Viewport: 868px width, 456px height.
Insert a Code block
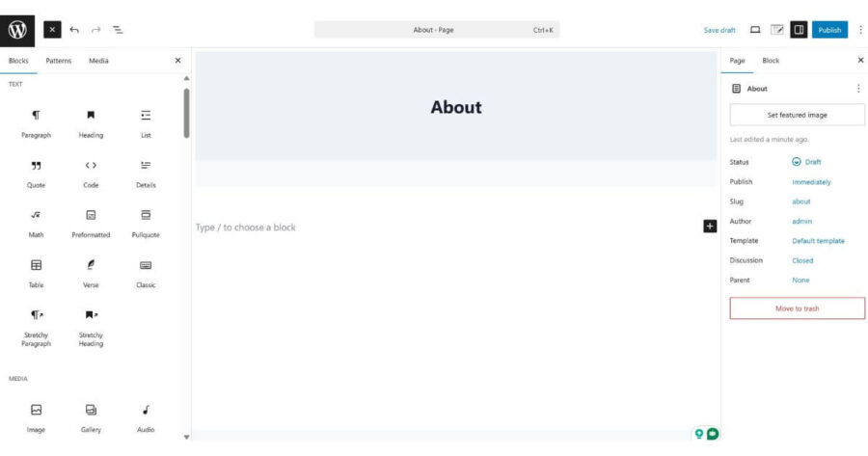pyautogui.click(x=91, y=174)
